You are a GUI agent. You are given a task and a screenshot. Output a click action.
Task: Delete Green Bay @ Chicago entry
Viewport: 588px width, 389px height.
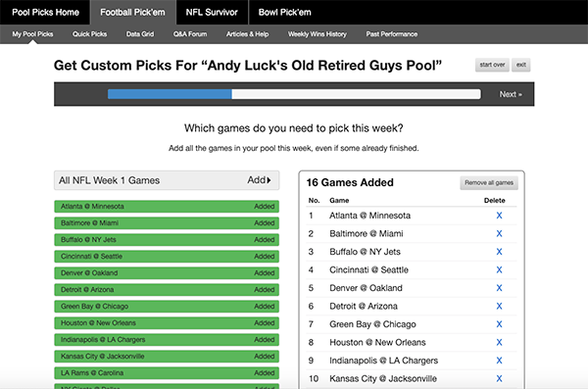(499, 324)
